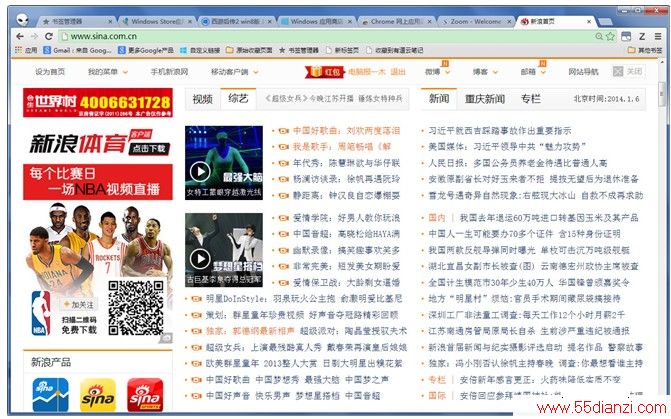Viewport: 671px width, 419px height.
Task: Open the Chrome menu (three-line icon)
Action: point(658,36)
